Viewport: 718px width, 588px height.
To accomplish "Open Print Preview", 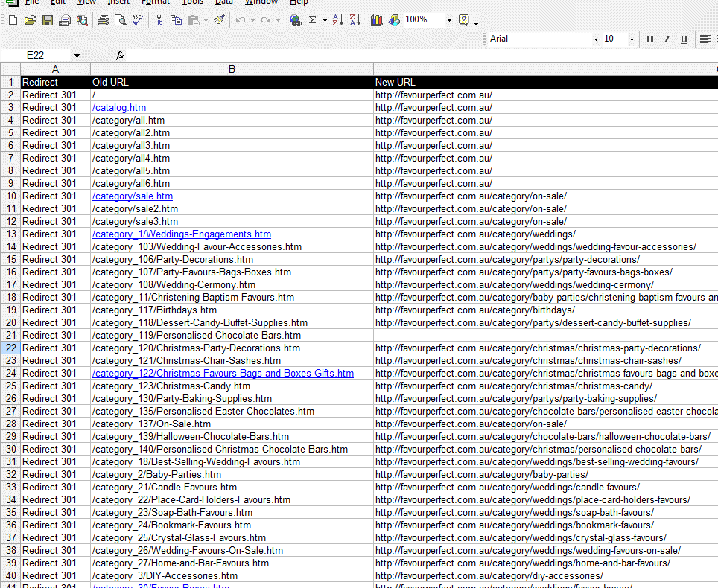I will coord(121,20).
